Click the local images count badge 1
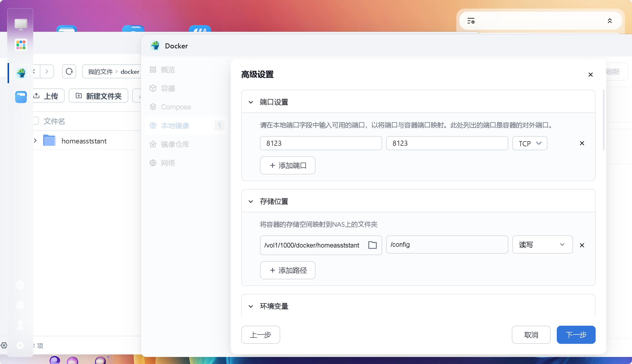This screenshot has height=364, width=632. (219, 126)
